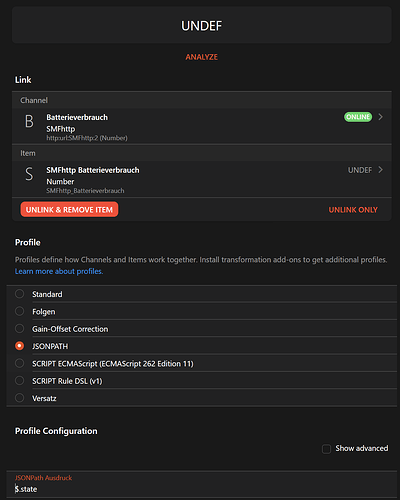The width and height of the screenshot is (400, 500).
Task: Select the Standard profile radio button
Action: [20, 294]
